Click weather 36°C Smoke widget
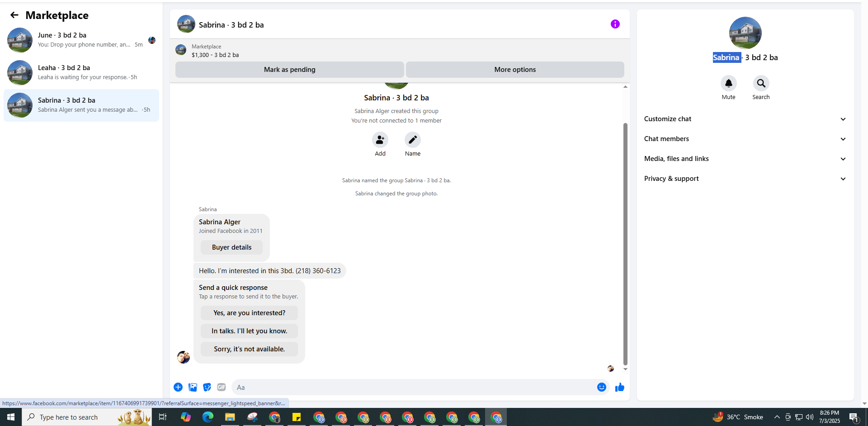 738,417
